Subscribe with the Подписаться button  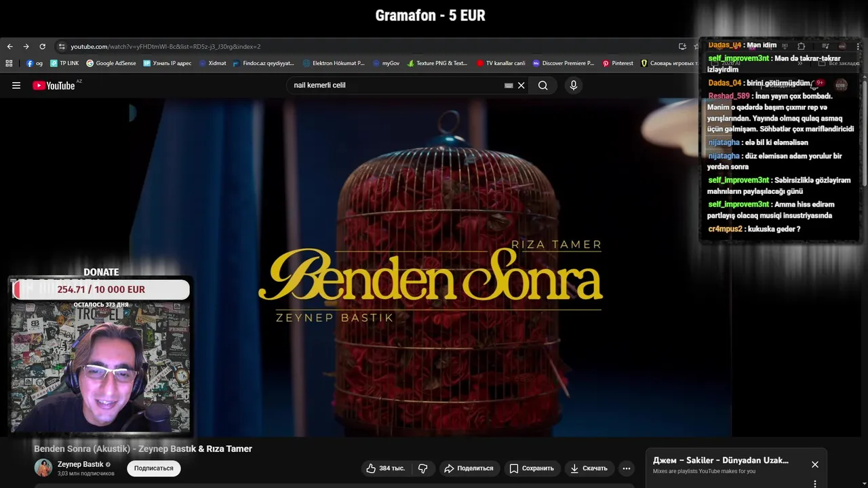tap(154, 468)
